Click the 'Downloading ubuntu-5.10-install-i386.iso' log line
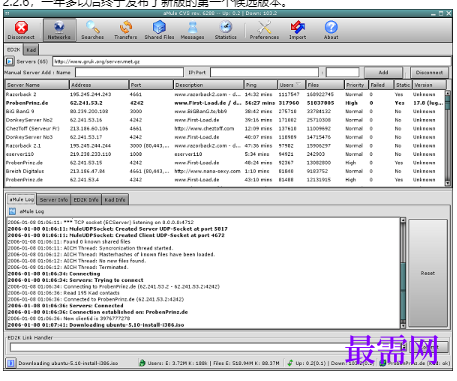457x381 pixels. [96, 325]
